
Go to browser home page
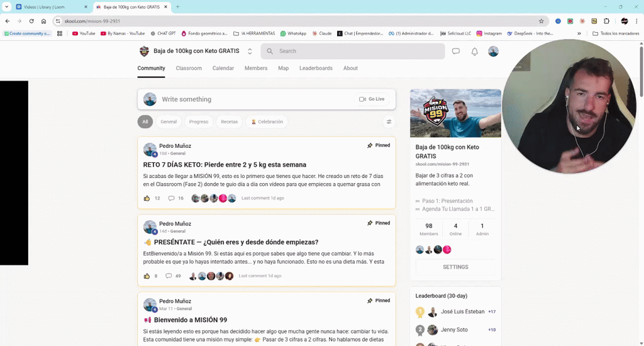tap(43, 21)
